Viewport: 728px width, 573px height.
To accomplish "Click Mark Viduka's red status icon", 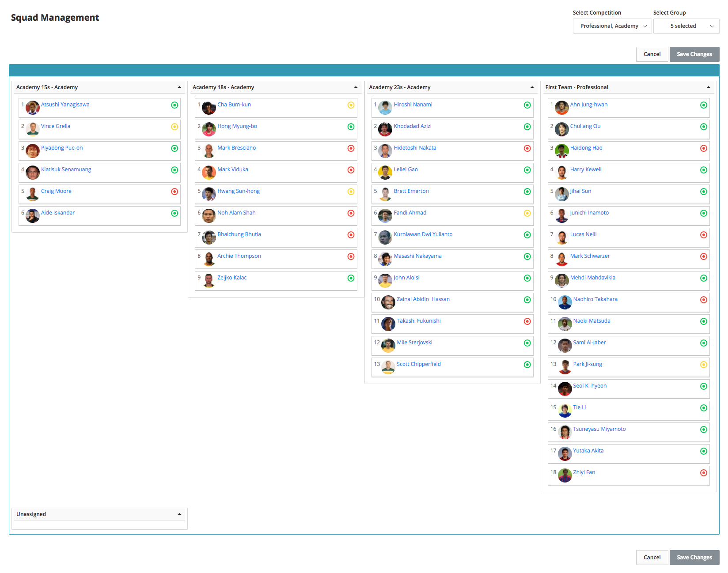I will point(351,170).
